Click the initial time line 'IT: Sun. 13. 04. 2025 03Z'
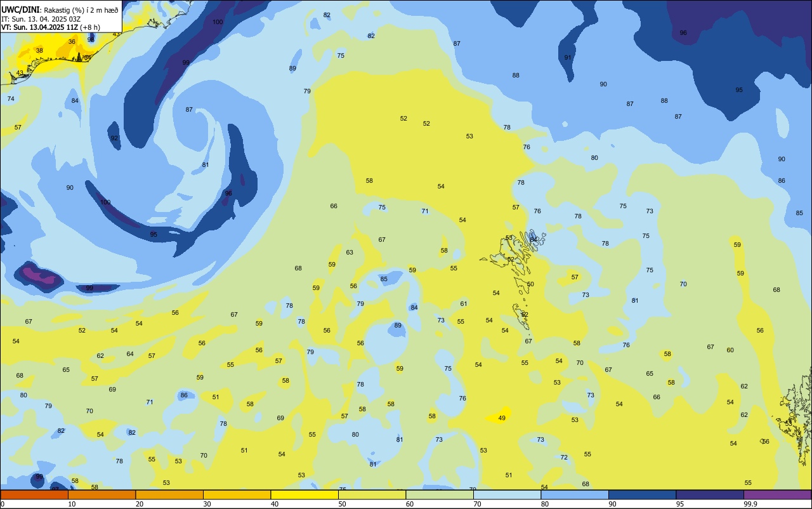 (x=42, y=18)
